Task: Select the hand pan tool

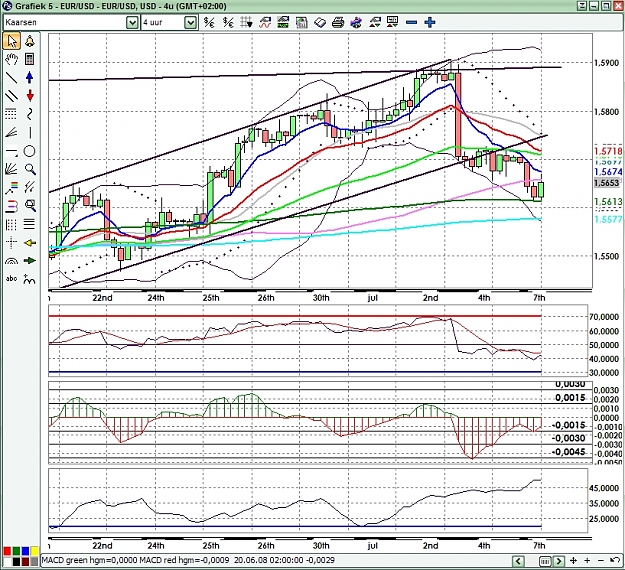Action: click(12, 59)
